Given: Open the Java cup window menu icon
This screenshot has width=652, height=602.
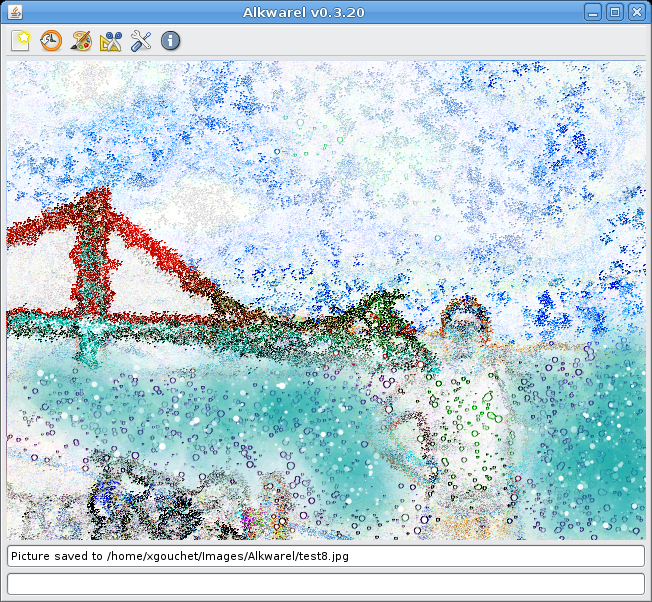Looking at the screenshot, I should tap(14, 12).
